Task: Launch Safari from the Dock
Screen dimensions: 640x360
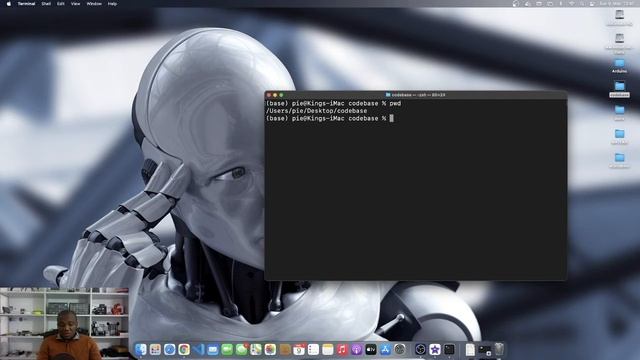Action: click(169, 349)
